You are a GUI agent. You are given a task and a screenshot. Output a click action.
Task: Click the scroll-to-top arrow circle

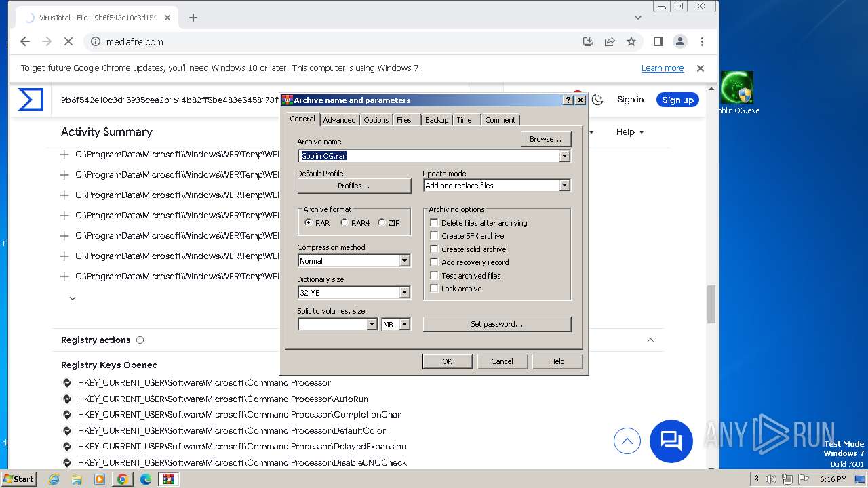pyautogui.click(x=627, y=441)
